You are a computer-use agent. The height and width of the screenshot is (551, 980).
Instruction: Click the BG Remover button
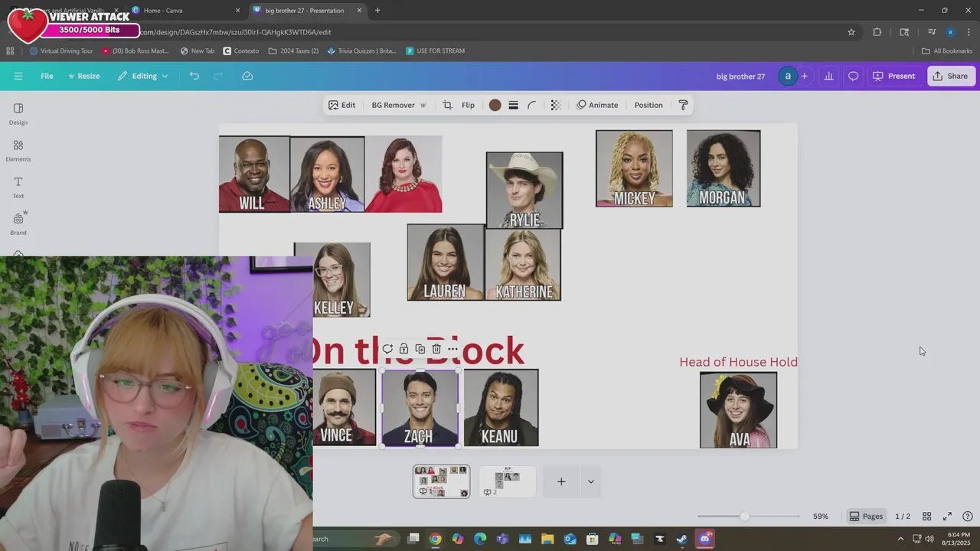click(398, 105)
